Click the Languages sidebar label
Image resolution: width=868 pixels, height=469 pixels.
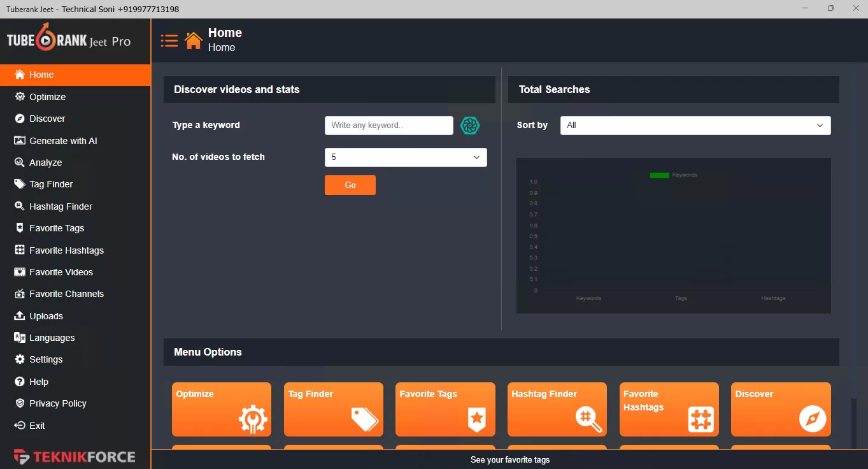pyautogui.click(x=52, y=338)
